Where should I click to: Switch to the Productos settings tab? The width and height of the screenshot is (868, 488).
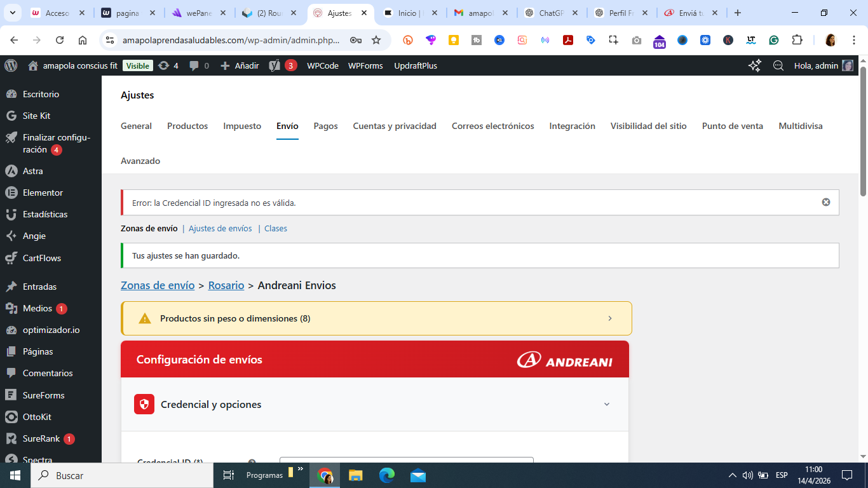(187, 126)
